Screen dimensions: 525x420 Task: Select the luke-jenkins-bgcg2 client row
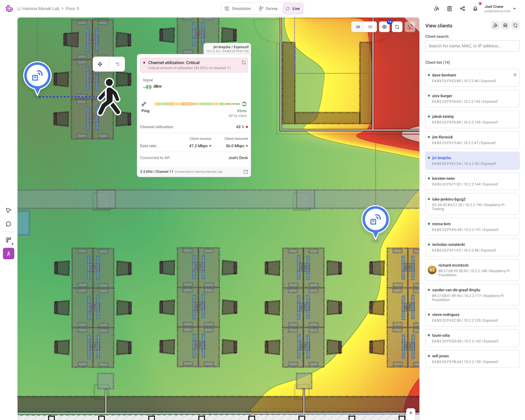click(472, 204)
